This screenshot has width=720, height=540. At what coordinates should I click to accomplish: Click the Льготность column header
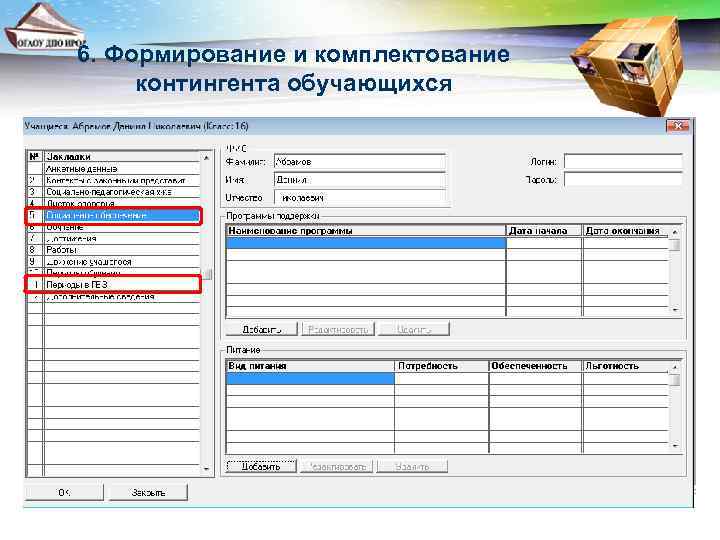(x=625, y=366)
